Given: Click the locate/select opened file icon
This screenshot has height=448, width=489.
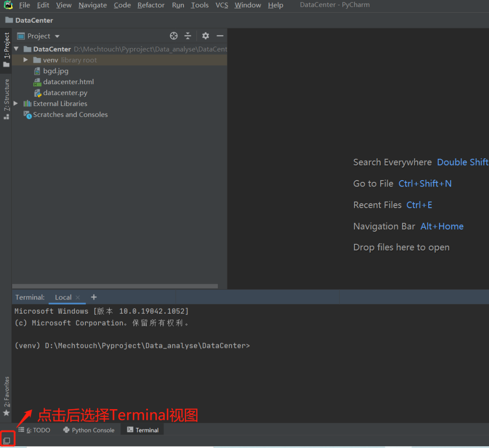Looking at the screenshot, I should click(174, 36).
